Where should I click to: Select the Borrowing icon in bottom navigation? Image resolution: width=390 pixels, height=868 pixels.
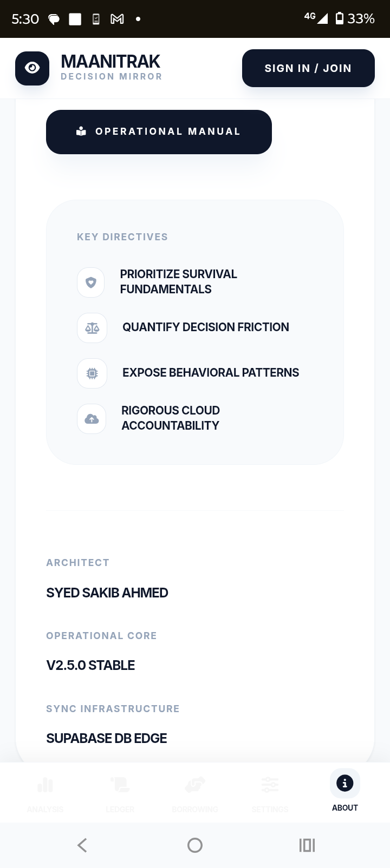[x=195, y=784]
